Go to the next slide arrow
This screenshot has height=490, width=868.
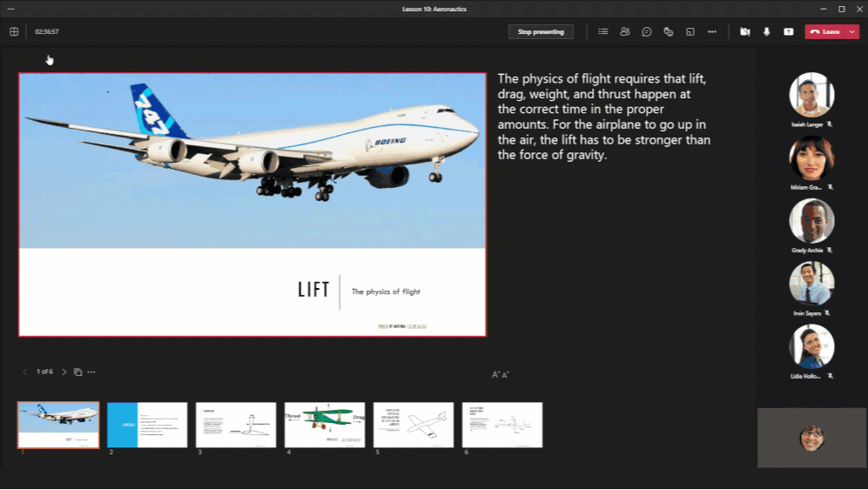click(x=64, y=372)
